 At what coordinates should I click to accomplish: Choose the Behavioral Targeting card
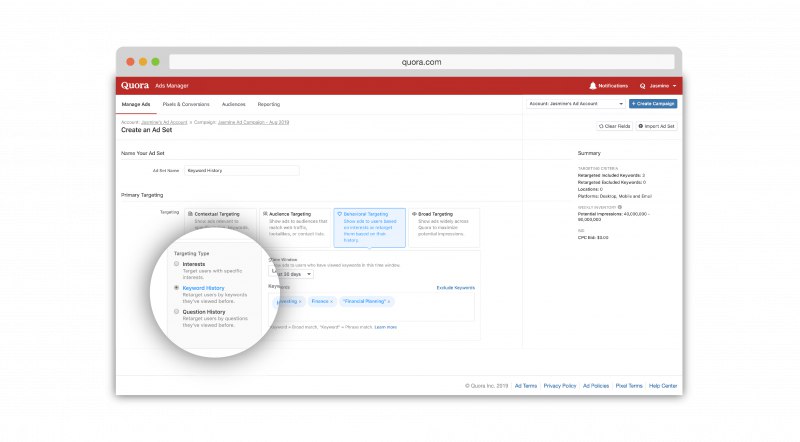[x=369, y=228]
